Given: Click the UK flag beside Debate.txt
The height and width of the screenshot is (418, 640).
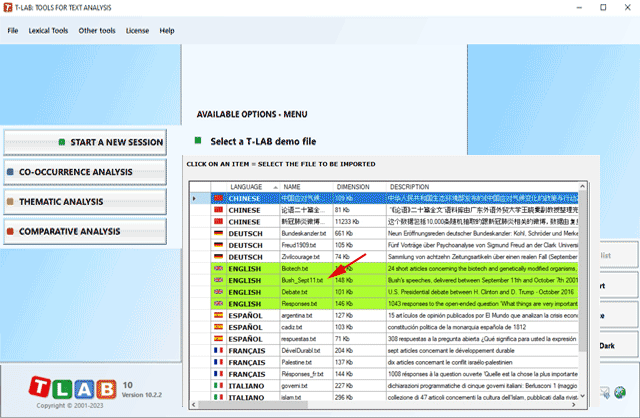Looking at the screenshot, I should tap(218, 292).
